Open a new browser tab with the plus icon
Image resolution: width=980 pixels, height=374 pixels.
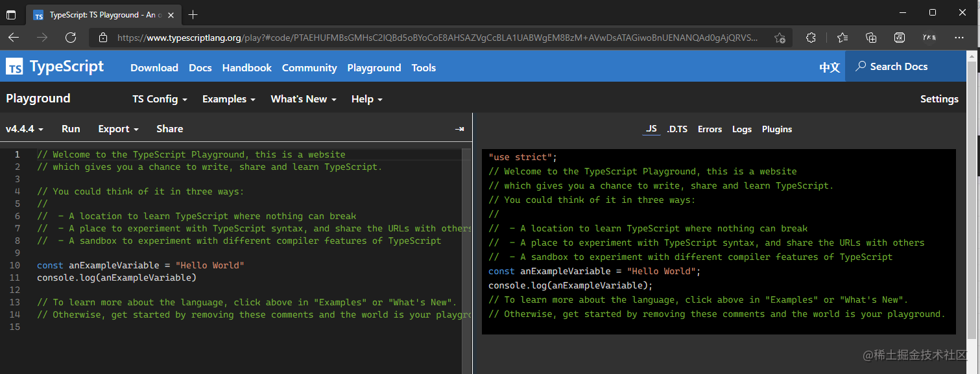coord(193,14)
